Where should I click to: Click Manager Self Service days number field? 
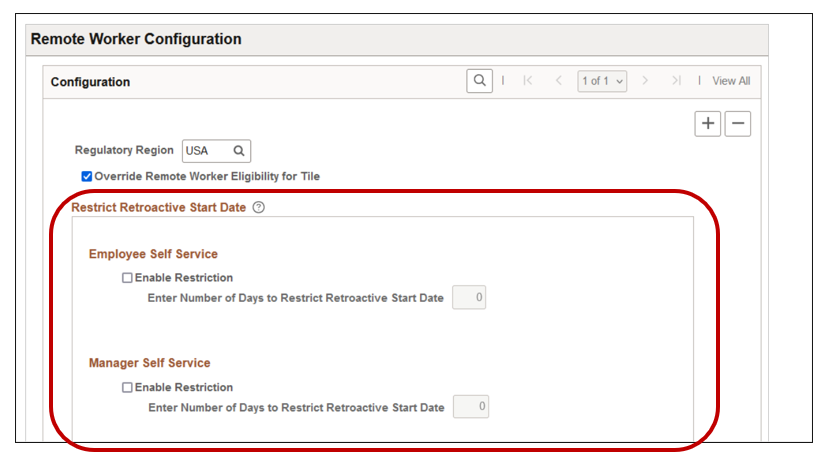click(x=470, y=407)
